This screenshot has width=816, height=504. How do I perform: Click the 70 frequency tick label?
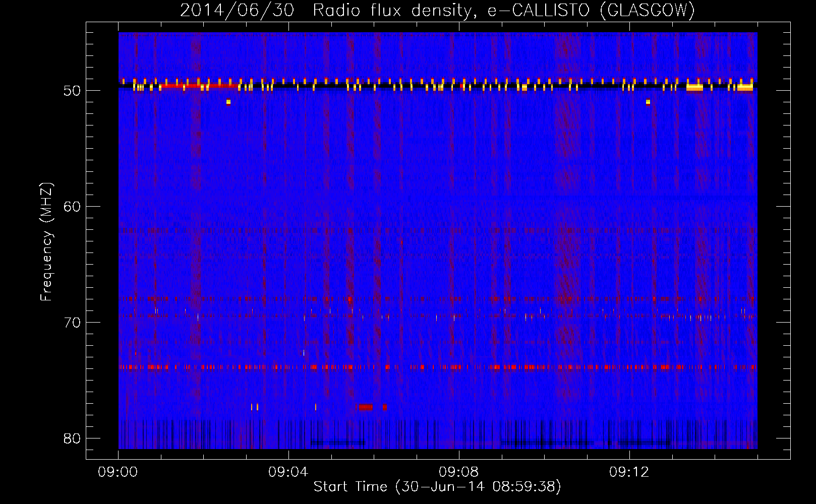click(x=73, y=323)
